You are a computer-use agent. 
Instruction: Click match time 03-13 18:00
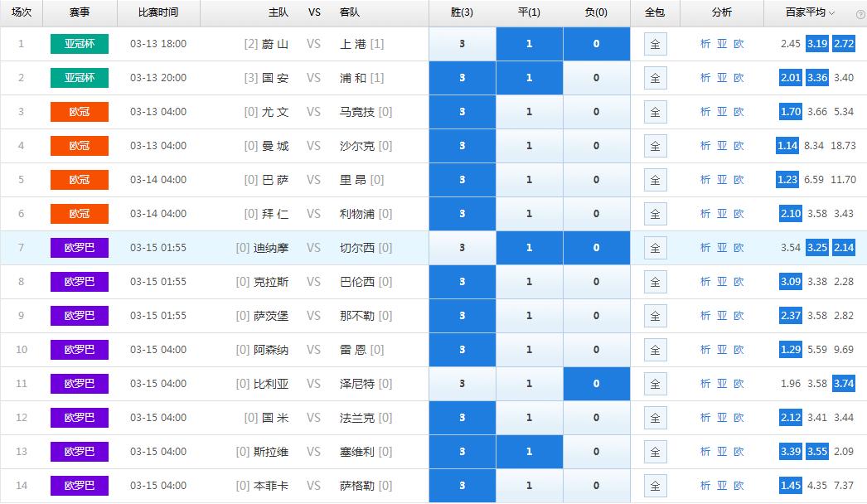pos(158,44)
